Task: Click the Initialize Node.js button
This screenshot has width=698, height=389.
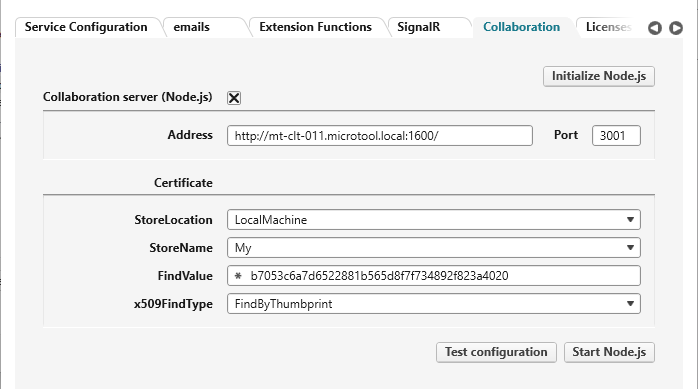Action: click(x=599, y=77)
